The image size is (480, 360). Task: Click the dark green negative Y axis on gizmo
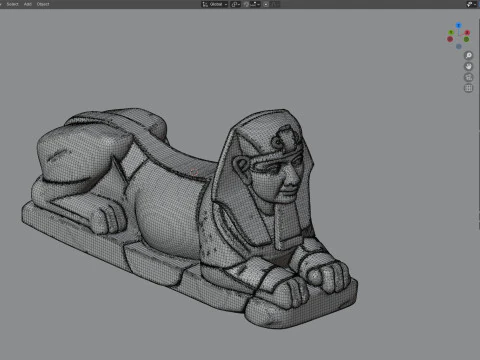(x=466, y=39)
